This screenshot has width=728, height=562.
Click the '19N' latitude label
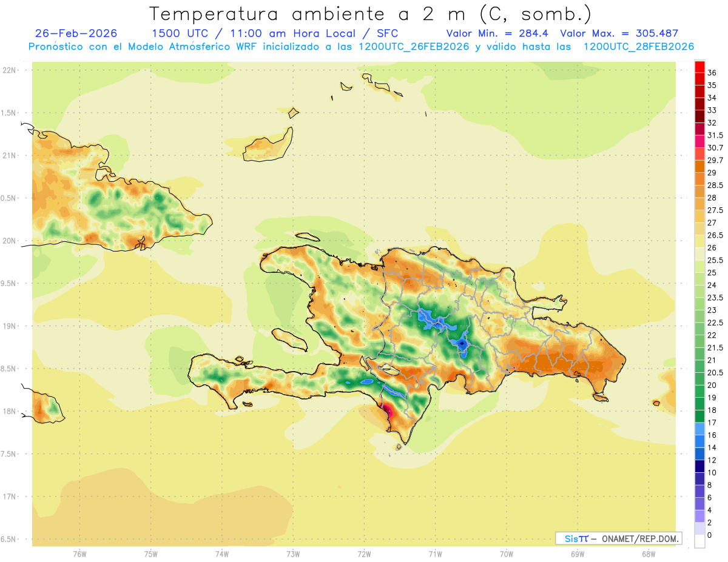tap(8, 326)
